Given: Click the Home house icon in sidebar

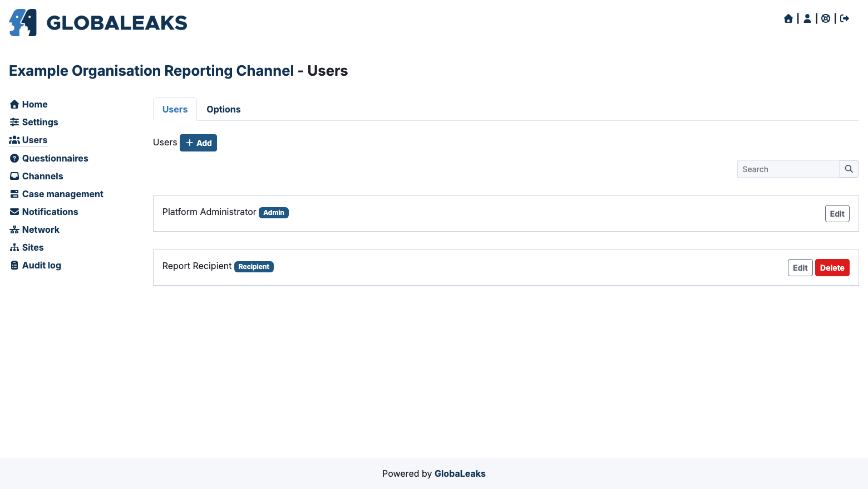Looking at the screenshot, I should (x=14, y=104).
